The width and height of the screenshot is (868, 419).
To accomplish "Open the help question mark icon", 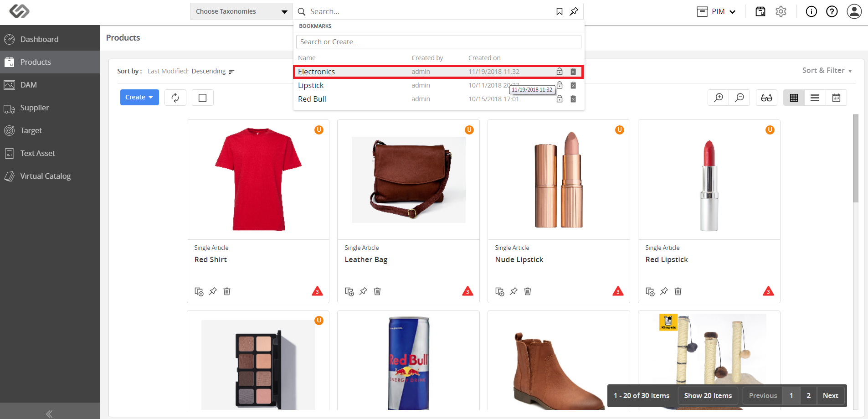I will click(x=832, y=11).
